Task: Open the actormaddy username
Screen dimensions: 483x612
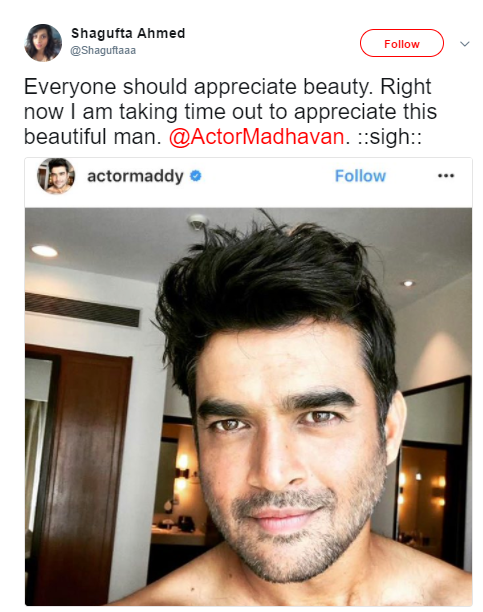Action: tap(135, 176)
